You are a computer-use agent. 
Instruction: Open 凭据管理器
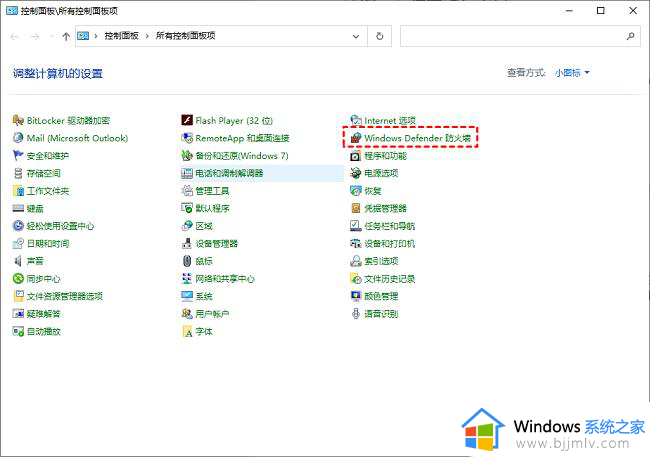coord(385,208)
